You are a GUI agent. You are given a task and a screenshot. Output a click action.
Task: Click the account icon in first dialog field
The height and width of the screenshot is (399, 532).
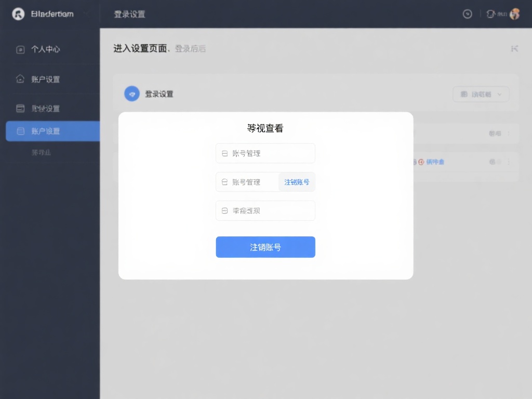224,153
